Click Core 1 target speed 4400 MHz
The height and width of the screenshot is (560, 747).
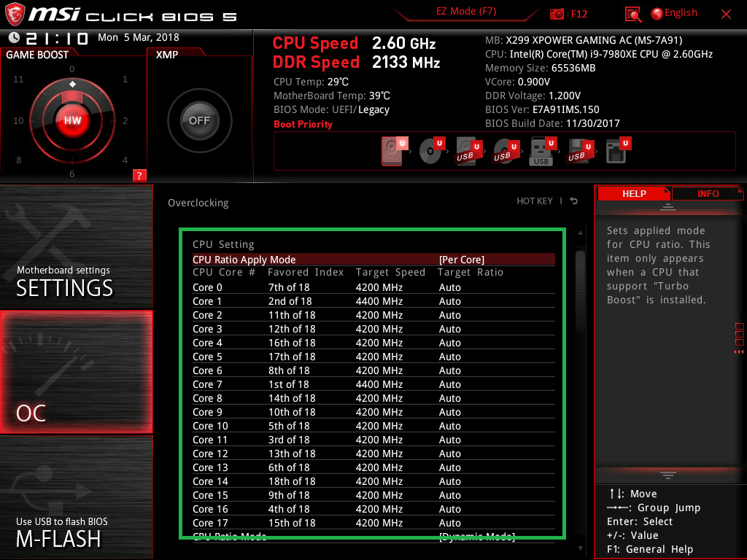point(379,301)
